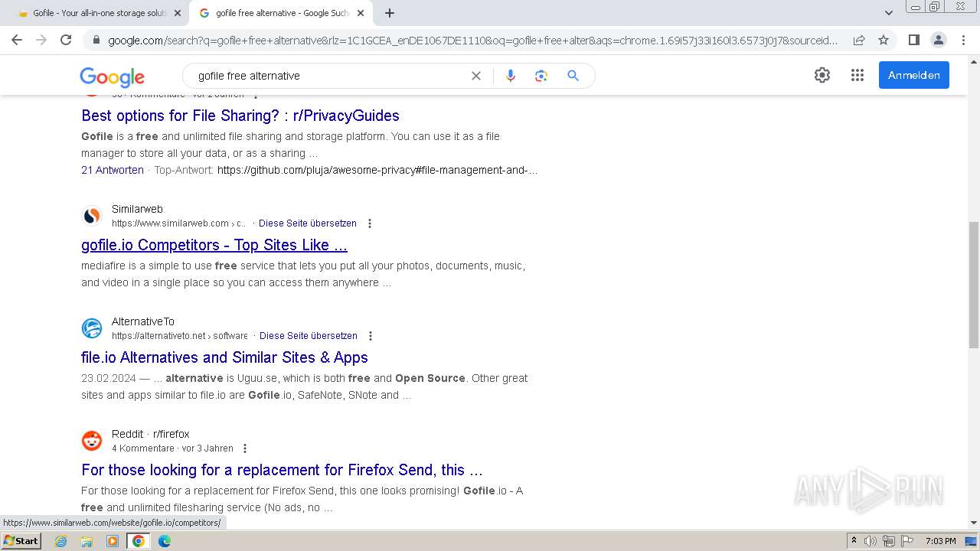Open volume control in system tray
This screenshot has height=551, width=980.
871,541
